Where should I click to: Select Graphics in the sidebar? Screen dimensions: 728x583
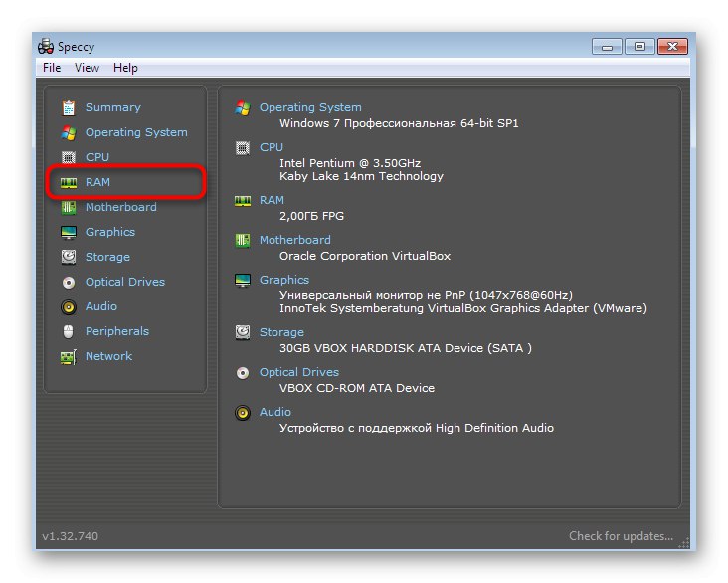(x=110, y=232)
